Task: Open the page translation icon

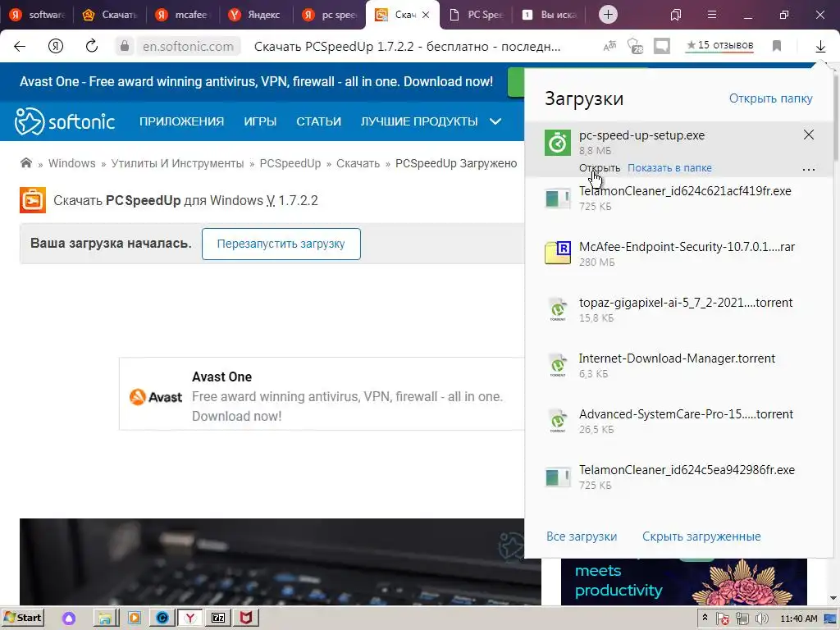Action: (x=609, y=47)
